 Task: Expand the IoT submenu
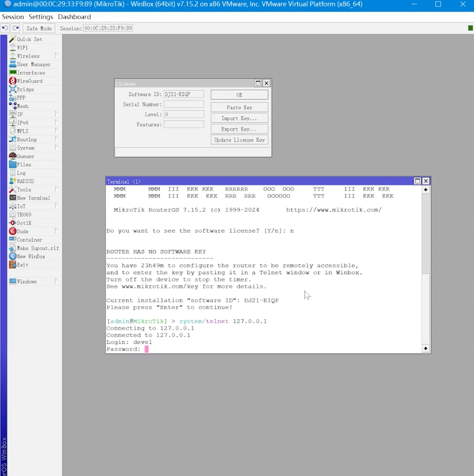click(x=57, y=206)
